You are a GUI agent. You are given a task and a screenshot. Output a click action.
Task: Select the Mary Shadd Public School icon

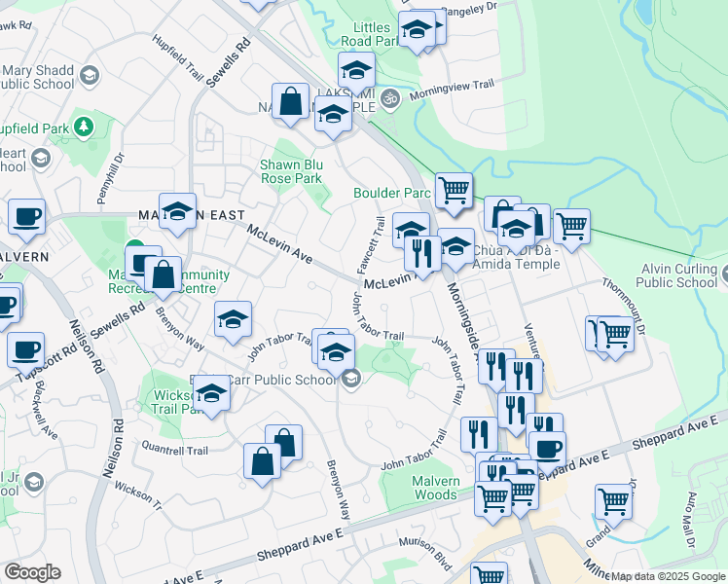[90, 76]
